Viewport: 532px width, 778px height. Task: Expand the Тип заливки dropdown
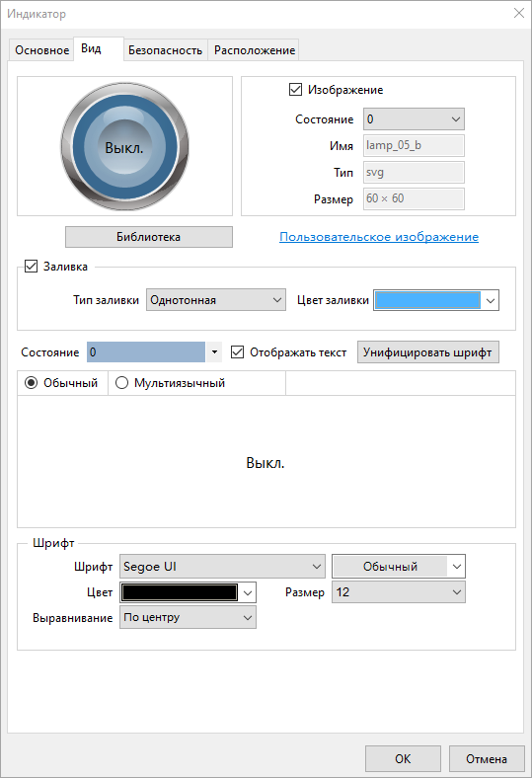[x=216, y=300]
